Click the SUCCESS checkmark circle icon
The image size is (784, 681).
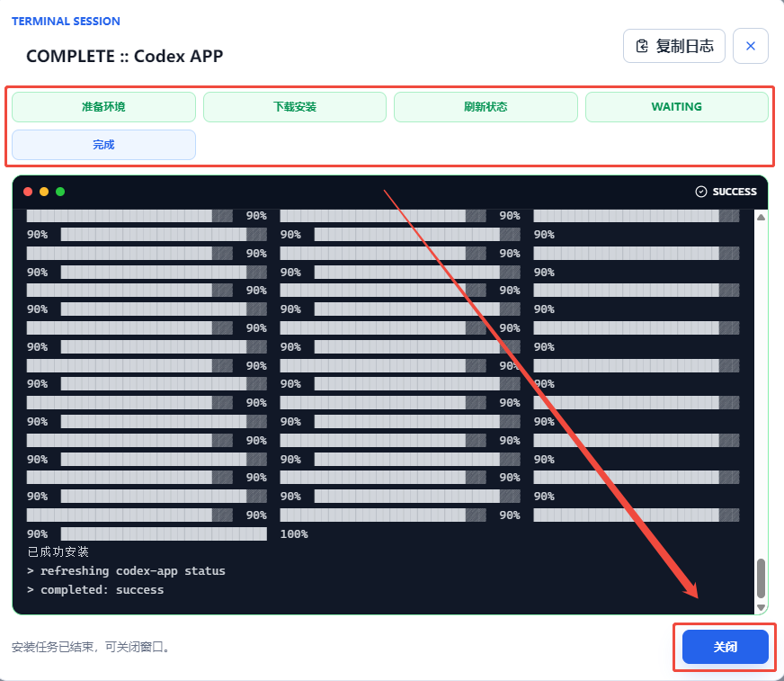[701, 192]
